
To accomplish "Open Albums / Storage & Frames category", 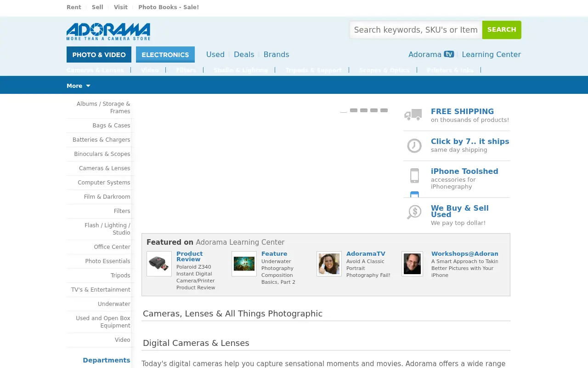I will tap(103, 108).
